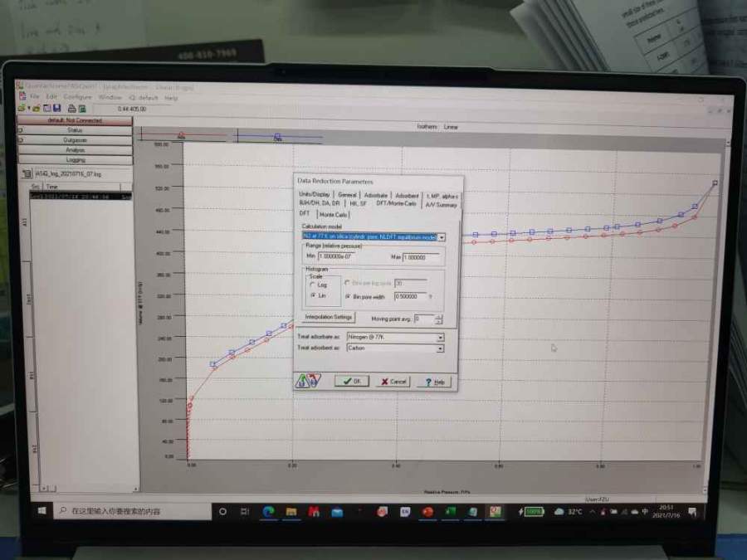The image size is (747, 560).
Task: Select the highlighted log entry row
Action: click(x=81, y=196)
